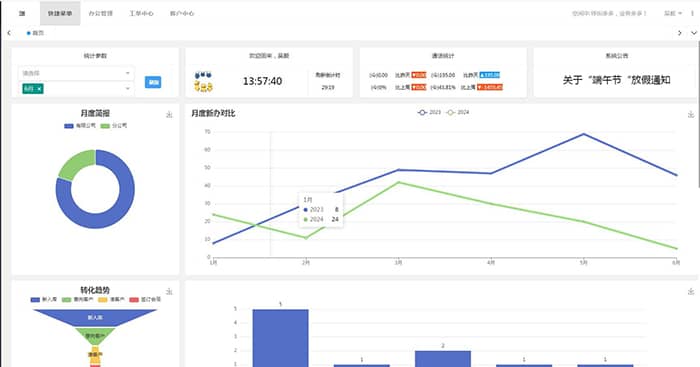Viewport: 700px width, 367px height.
Task: Toggle the 2023 series in line chart legend
Action: coord(429,113)
